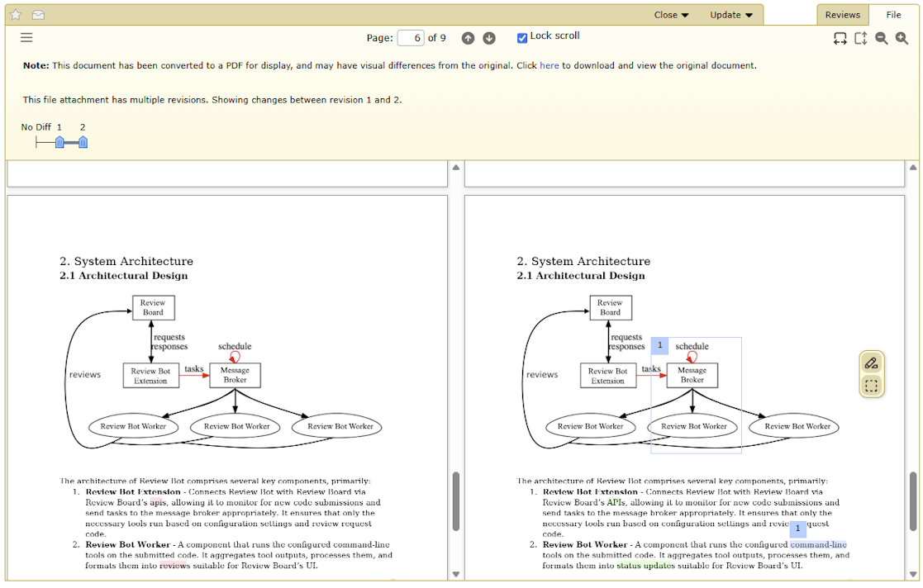Select the region selection comment tool

pos(871,386)
